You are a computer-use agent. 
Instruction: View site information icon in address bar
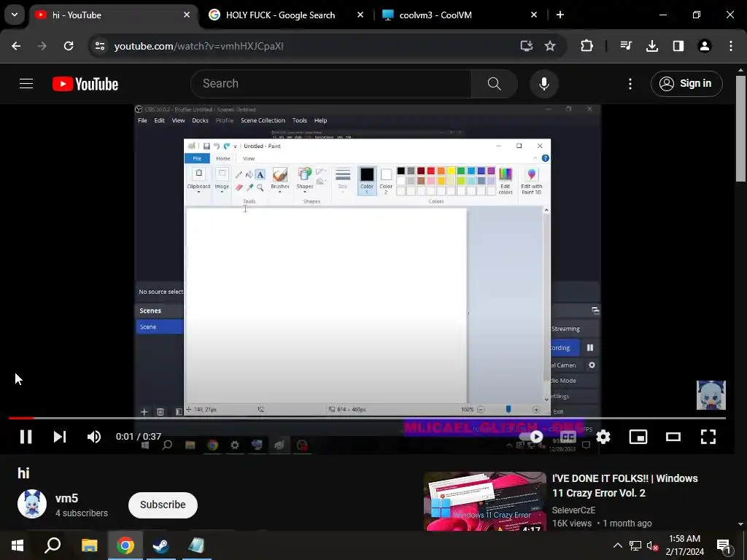coord(99,46)
